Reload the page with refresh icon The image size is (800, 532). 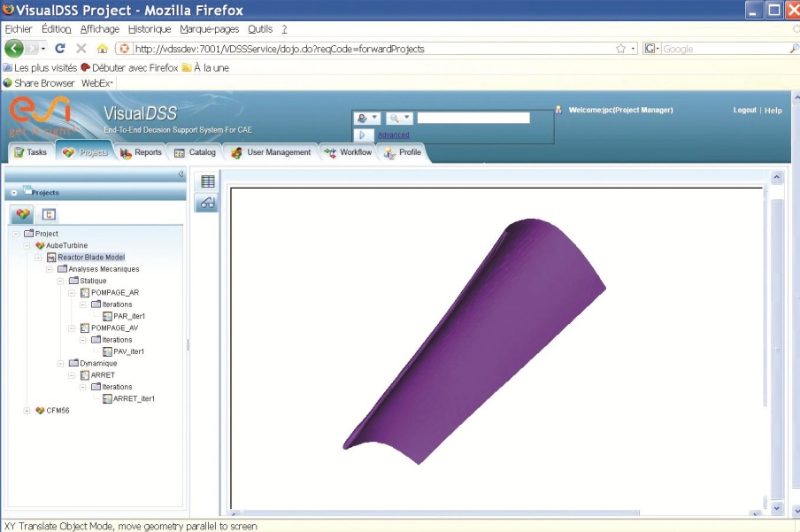(x=60, y=49)
